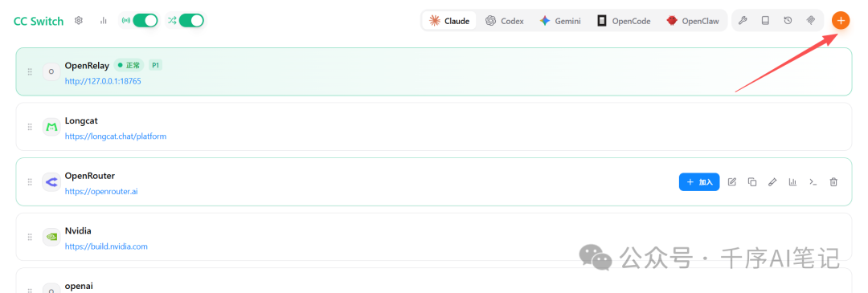The width and height of the screenshot is (868, 293).
Task: Open the https://longcat.chat/platform link
Action: point(116,136)
